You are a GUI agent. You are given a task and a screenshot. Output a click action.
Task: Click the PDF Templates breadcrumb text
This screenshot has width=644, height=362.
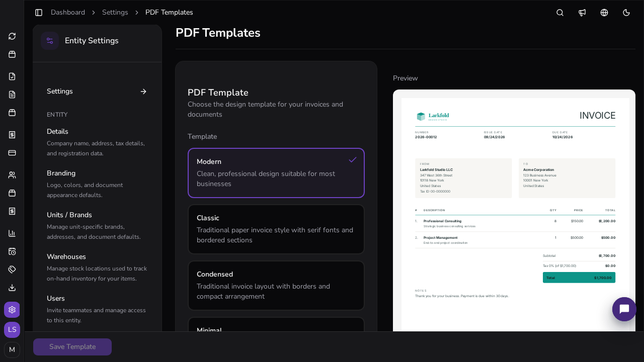[169, 13]
